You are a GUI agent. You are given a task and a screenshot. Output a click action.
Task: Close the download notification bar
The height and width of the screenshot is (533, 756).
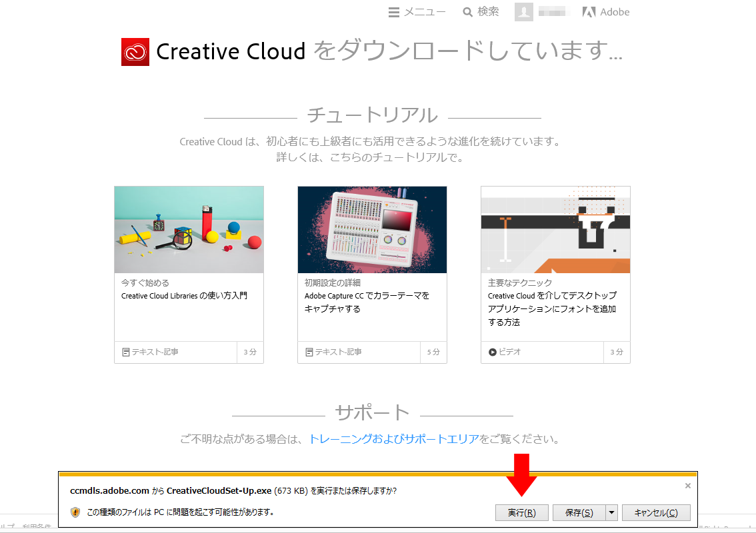(x=688, y=486)
